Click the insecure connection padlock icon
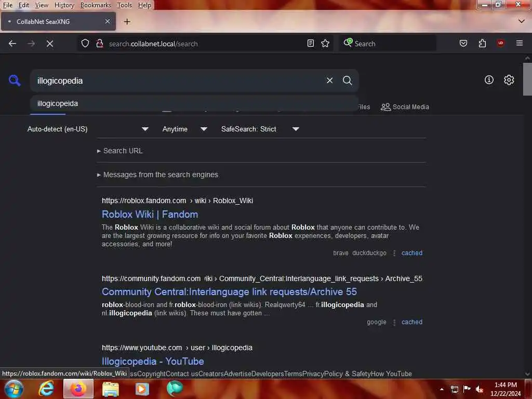The image size is (532, 399). coord(100,44)
